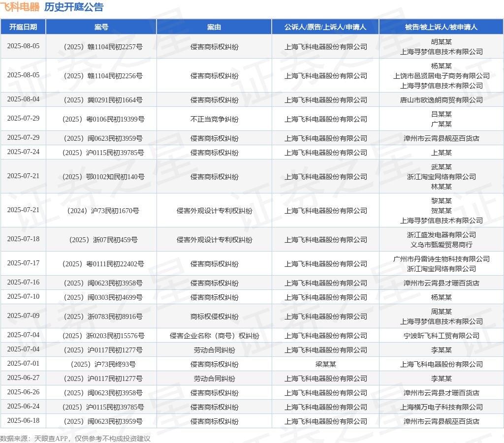Click defendant 林某某
The width and height of the screenshot is (504, 443).
tap(441, 187)
